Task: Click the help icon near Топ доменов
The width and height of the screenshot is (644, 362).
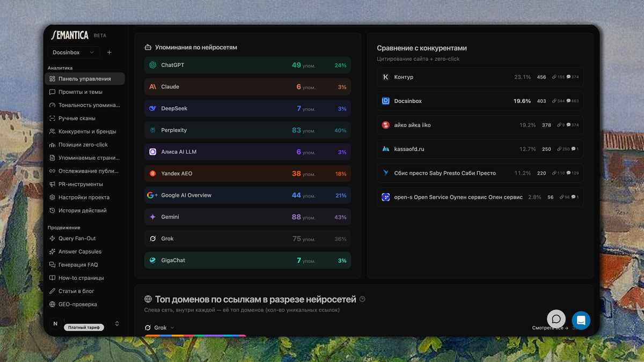Action: coord(362,299)
